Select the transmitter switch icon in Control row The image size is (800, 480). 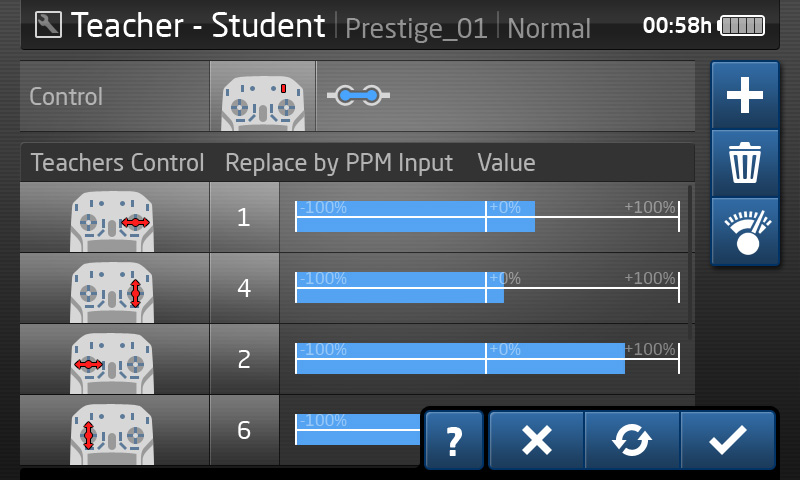(x=263, y=96)
